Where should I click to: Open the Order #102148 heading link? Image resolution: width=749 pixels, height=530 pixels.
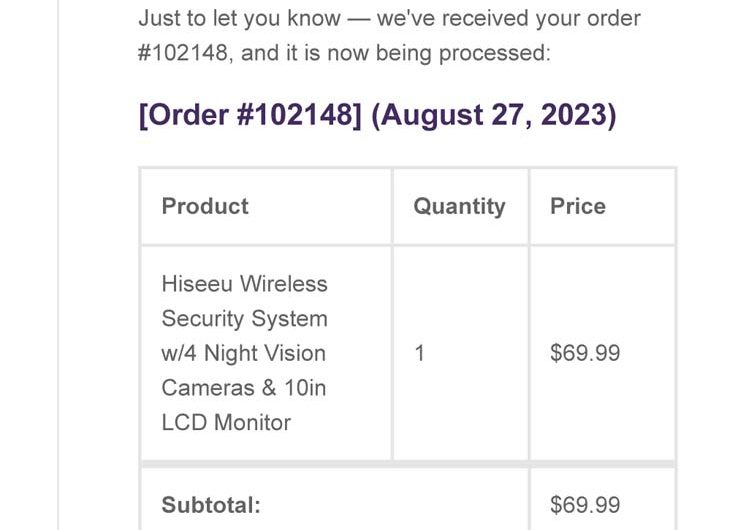(x=251, y=115)
